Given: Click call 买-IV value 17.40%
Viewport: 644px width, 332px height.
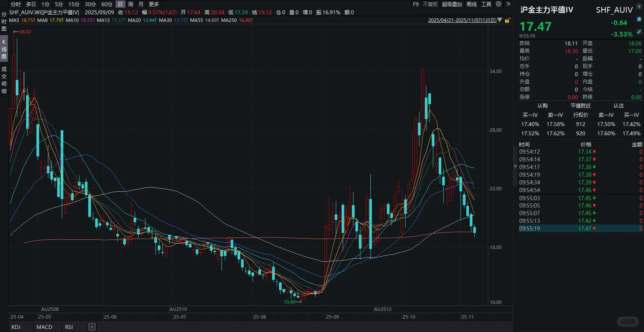Looking at the screenshot, I should coord(530,124).
